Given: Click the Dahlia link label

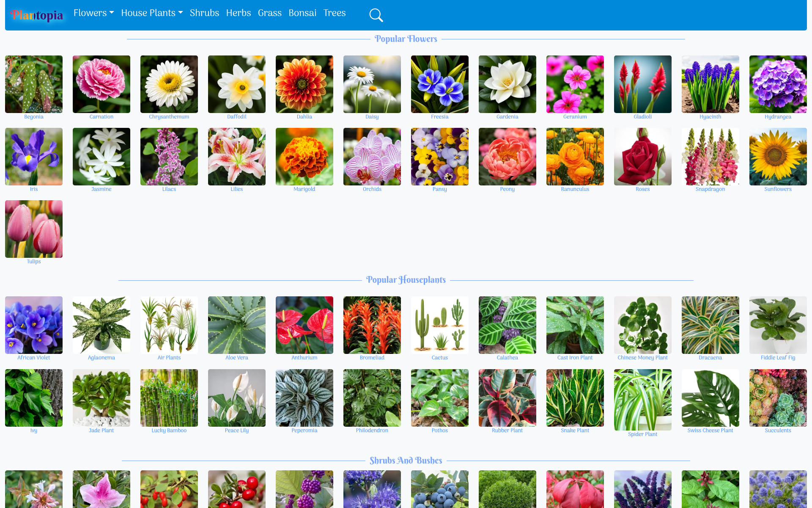Looking at the screenshot, I should [x=304, y=117].
